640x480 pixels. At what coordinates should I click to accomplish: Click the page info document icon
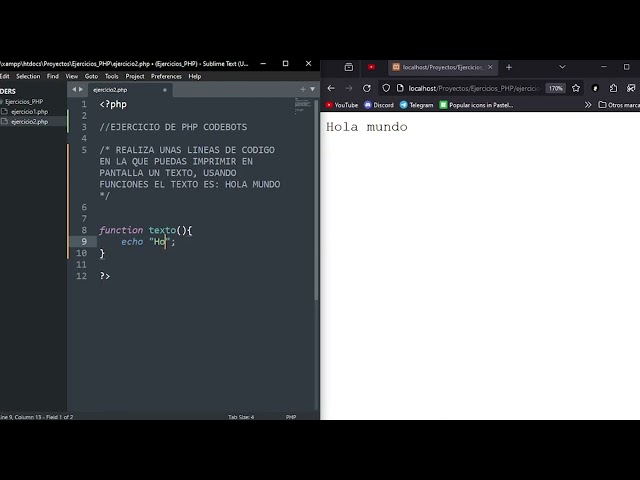coord(400,88)
